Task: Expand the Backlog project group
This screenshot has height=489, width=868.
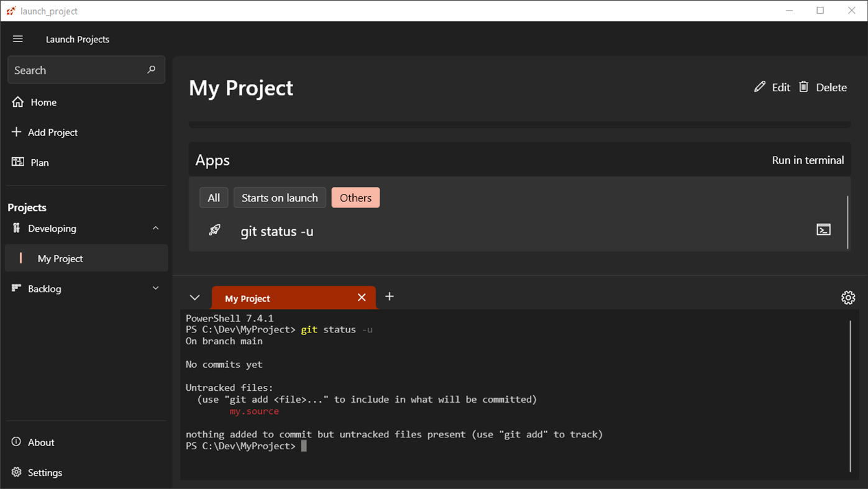Action: pos(155,288)
